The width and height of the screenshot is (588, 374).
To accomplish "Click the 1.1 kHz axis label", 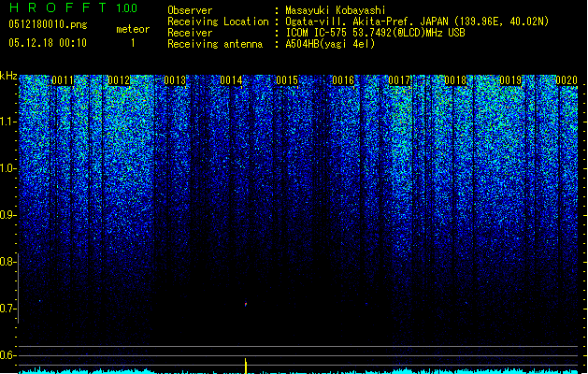I will 8,122.
